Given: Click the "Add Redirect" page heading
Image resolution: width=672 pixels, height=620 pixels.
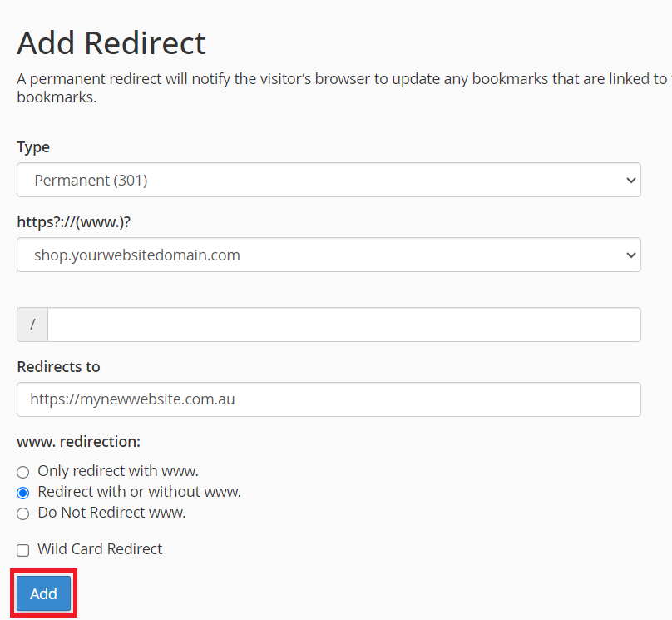Looking at the screenshot, I should tap(111, 42).
